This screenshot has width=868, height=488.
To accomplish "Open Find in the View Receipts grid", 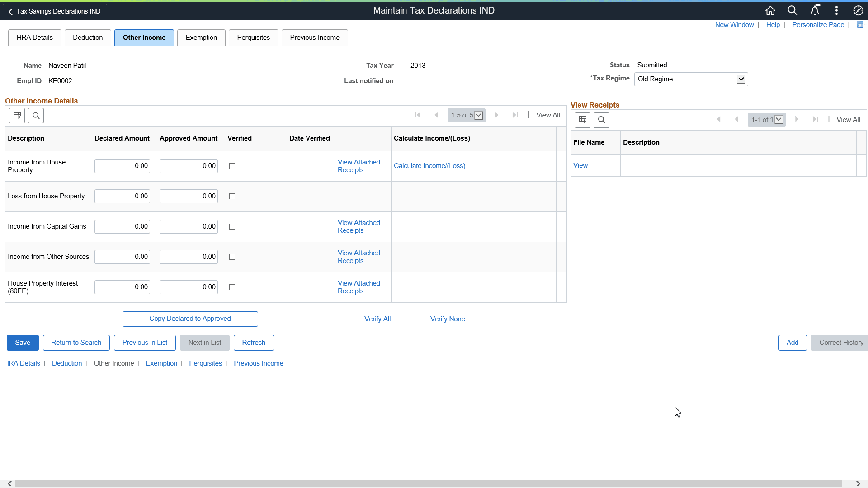I will coord(602,120).
